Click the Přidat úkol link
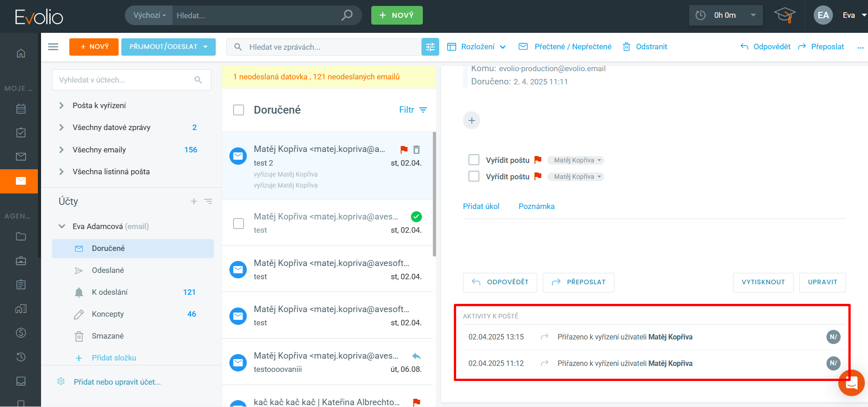 [x=481, y=206]
